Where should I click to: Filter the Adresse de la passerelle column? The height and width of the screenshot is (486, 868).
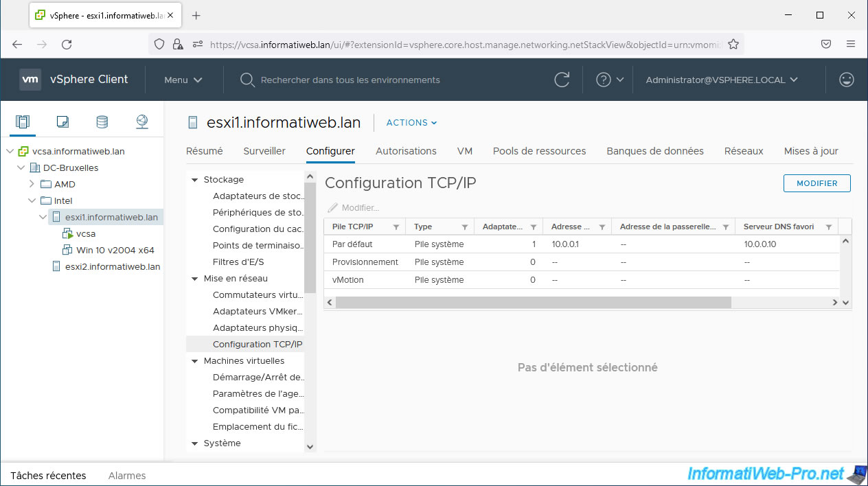point(725,227)
